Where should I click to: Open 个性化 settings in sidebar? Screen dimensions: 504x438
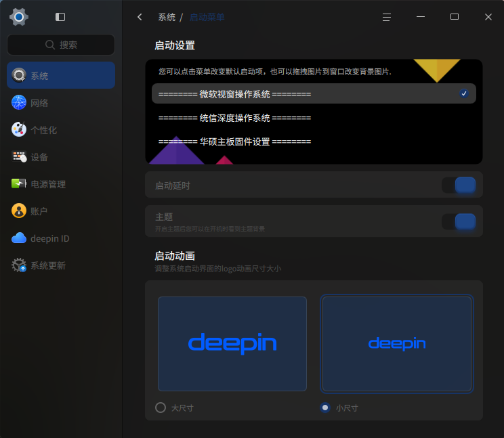(x=61, y=129)
